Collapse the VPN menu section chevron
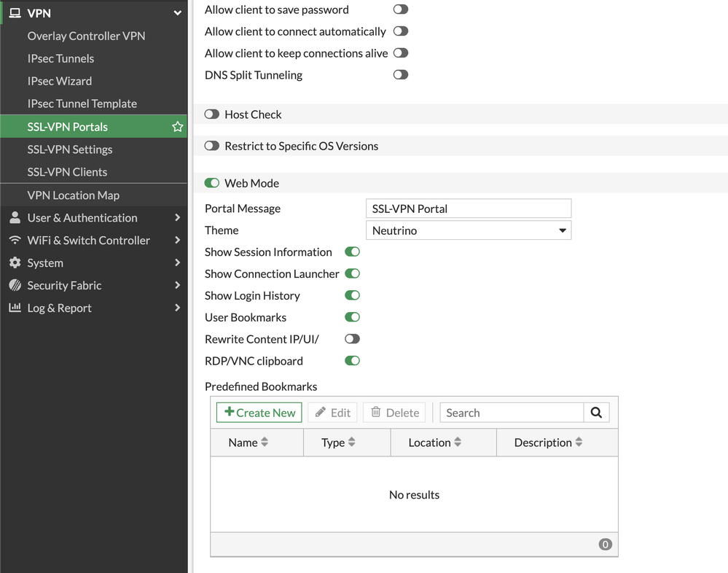Screen dimensions: 728x573 (x=177, y=13)
